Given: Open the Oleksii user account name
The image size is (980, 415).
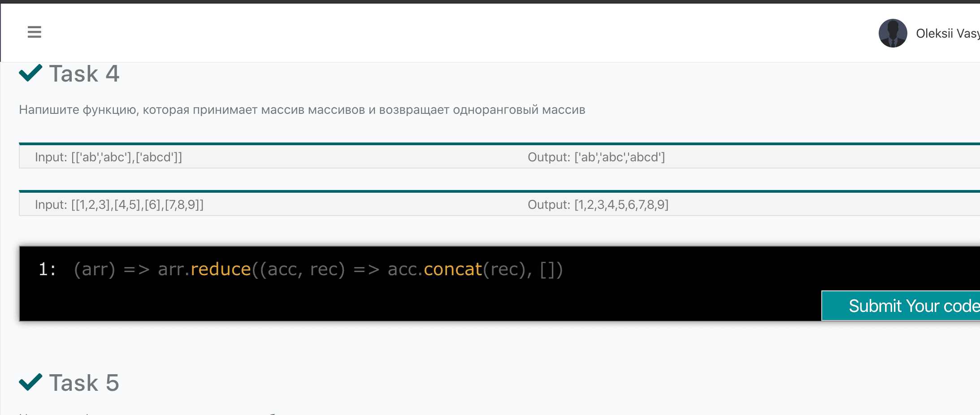Looking at the screenshot, I should click(947, 34).
